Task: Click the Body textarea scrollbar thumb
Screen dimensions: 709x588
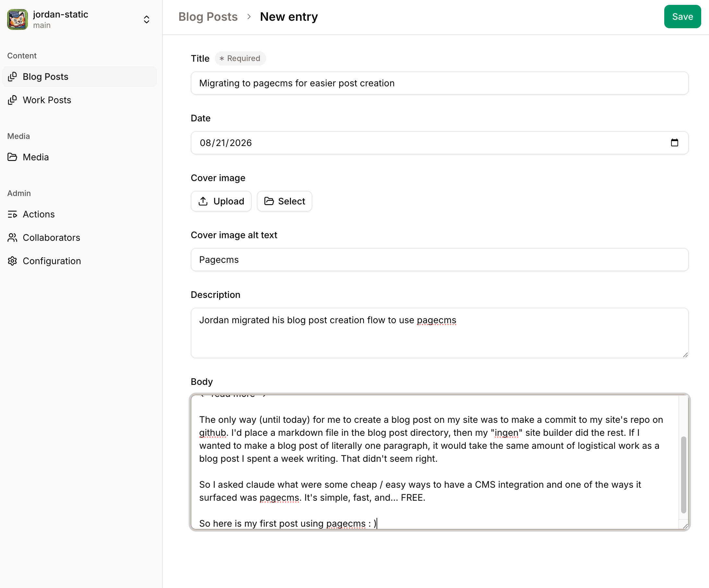Action: 683,474
